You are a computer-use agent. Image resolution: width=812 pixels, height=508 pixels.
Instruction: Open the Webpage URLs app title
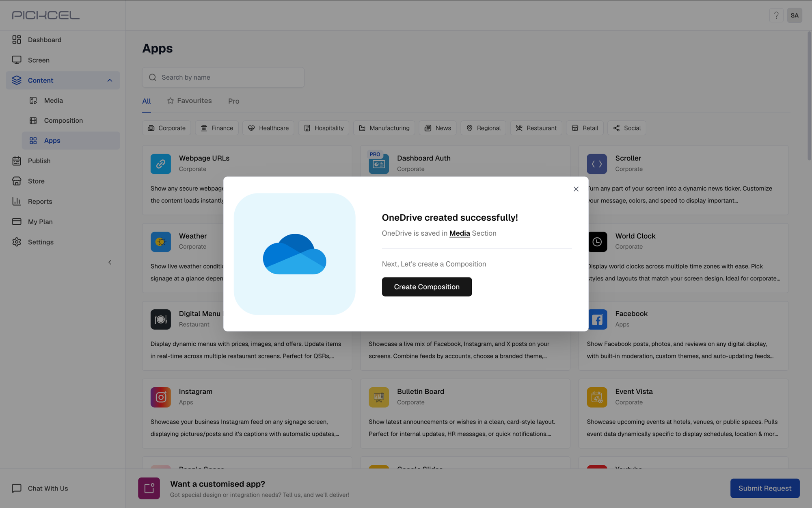(204, 158)
